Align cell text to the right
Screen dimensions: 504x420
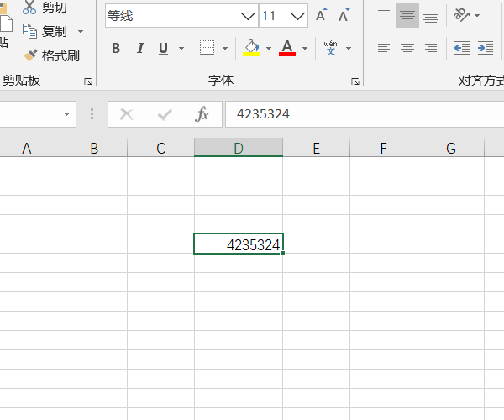click(431, 48)
